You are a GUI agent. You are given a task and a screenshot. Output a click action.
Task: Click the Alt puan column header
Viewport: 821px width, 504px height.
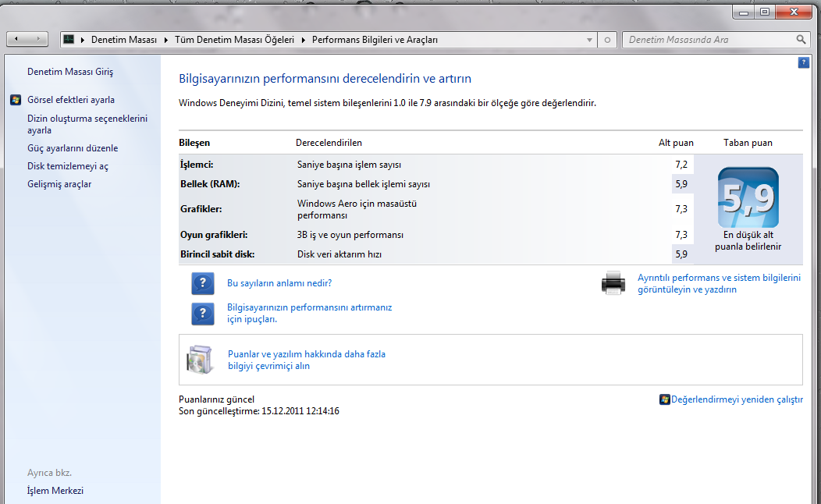[676, 143]
